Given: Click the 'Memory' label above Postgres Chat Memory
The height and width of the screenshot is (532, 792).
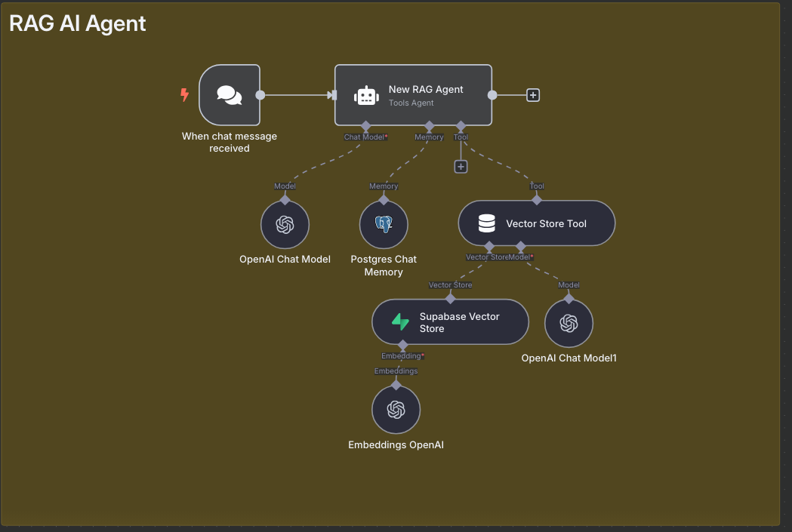Looking at the screenshot, I should tap(384, 186).
